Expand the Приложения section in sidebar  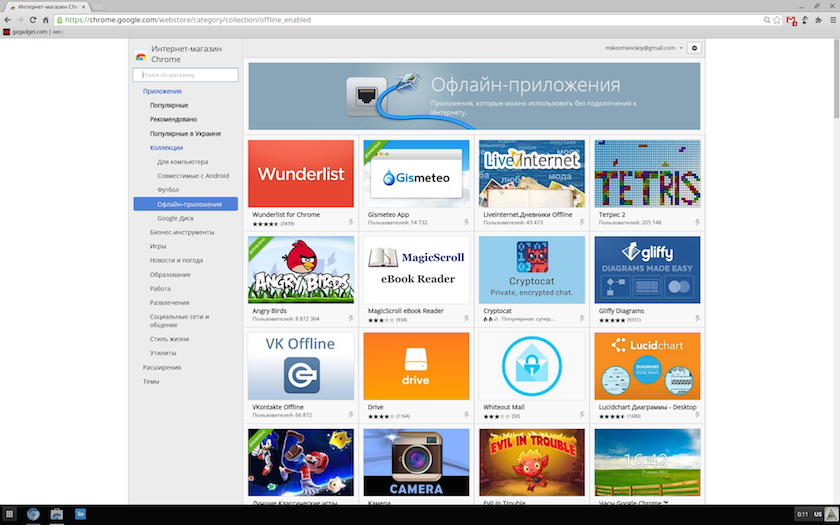click(x=162, y=91)
